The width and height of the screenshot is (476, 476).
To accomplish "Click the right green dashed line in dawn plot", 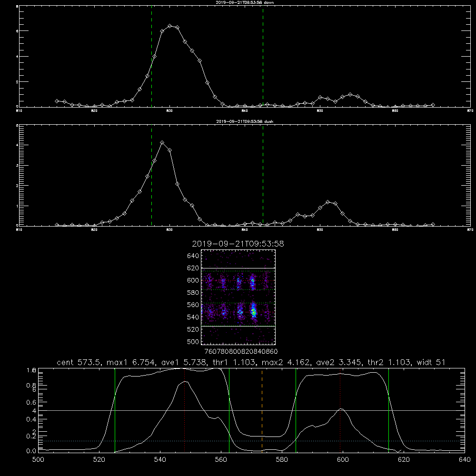I will [x=263, y=57].
